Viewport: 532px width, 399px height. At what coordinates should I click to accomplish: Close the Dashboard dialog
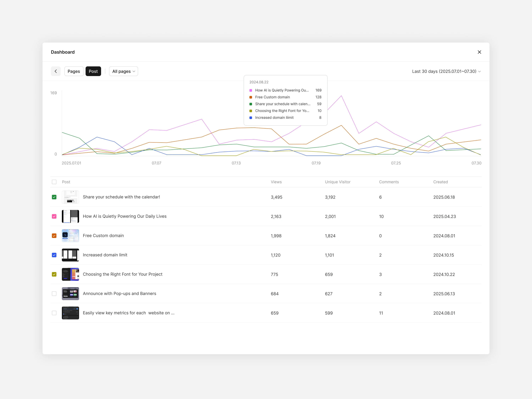coord(479,52)
